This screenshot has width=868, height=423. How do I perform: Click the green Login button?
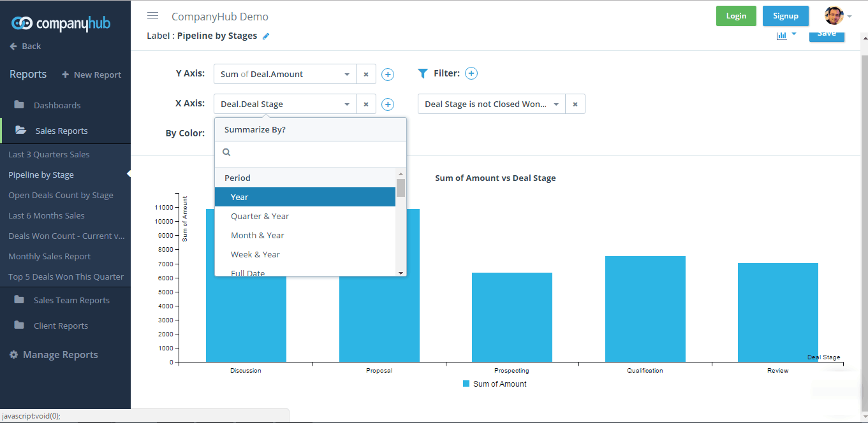pos(736,16)
